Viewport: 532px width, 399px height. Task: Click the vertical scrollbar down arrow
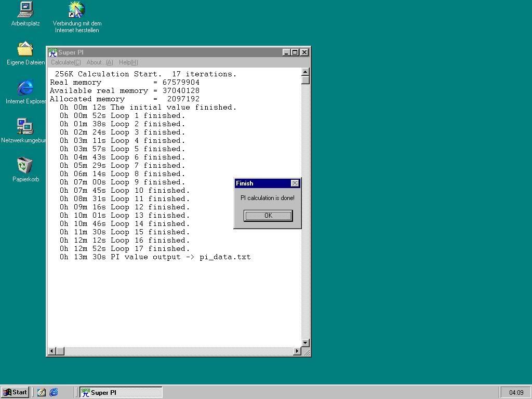[305, 343]
